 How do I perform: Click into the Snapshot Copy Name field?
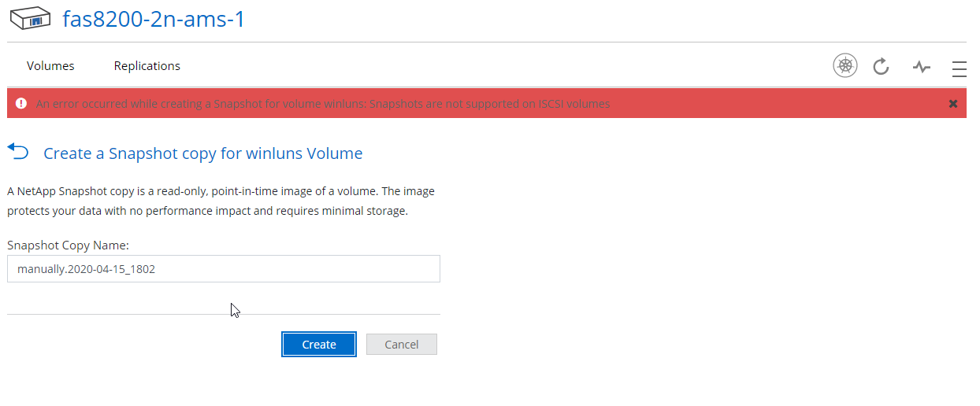224,269
